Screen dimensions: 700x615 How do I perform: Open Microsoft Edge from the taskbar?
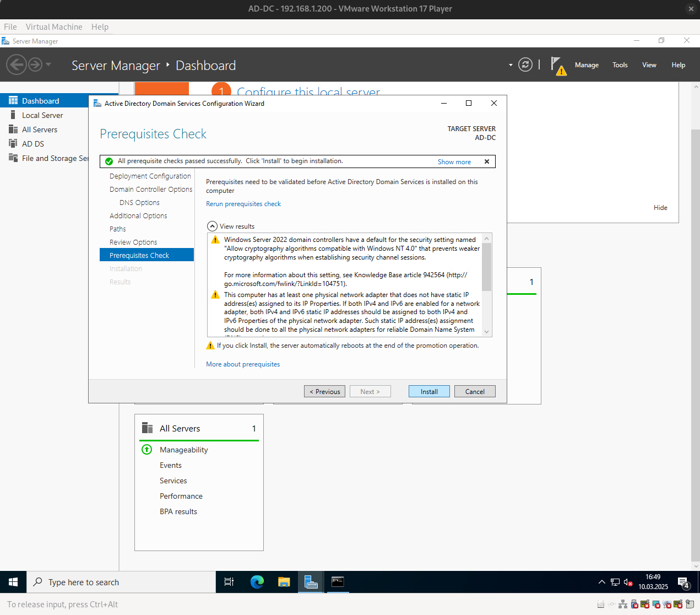257,582
